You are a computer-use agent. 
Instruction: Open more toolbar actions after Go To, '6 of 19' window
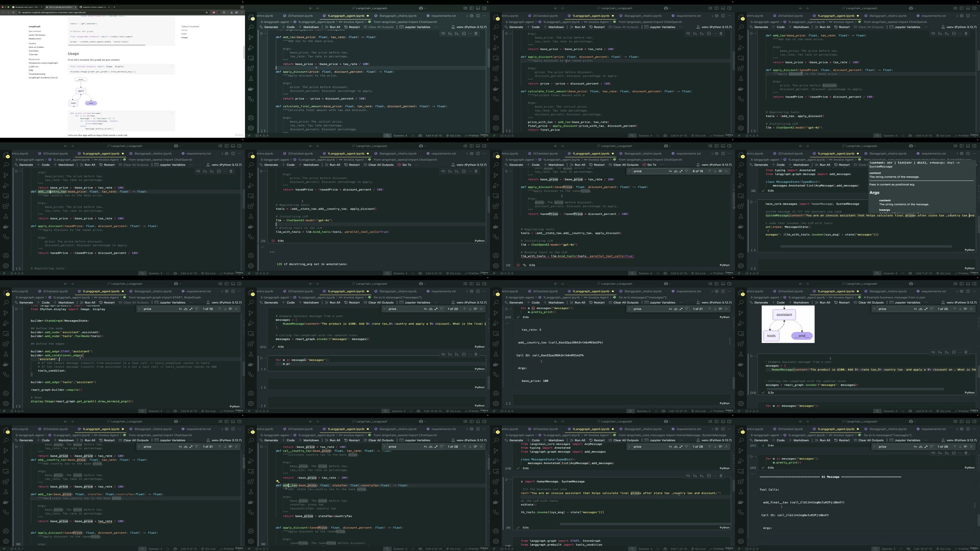(661, 165)
